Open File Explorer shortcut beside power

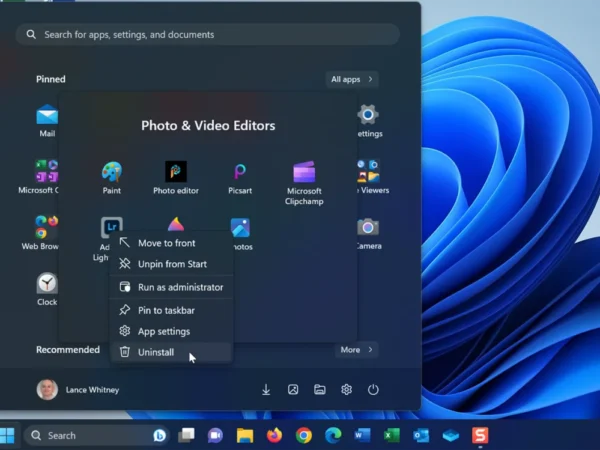coord(320,390)
